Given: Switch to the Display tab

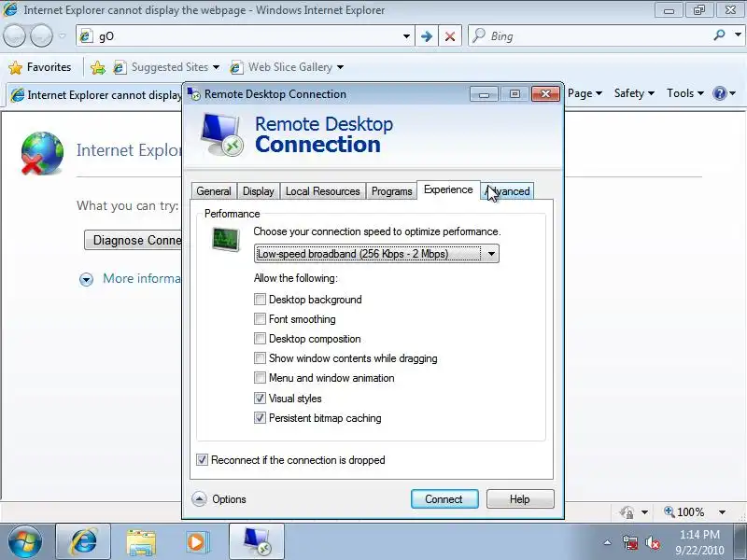Looking at the screenshot, I should coord(259,191).
